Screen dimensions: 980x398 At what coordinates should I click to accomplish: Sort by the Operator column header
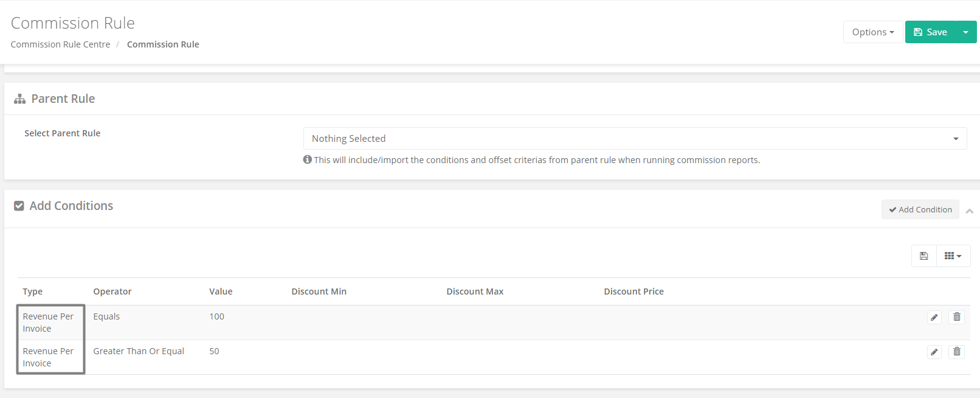(112, 292)
